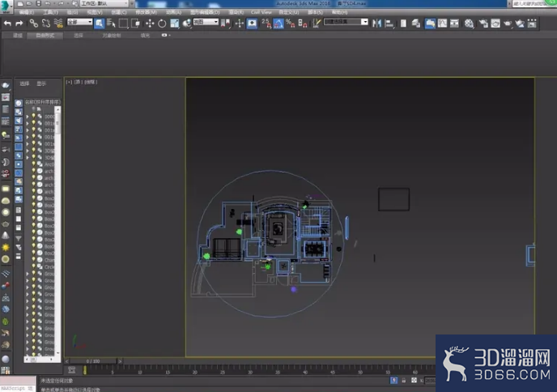Click timeline next frame arrow button
The image size is (557, 392).
(x=120, y=361)
